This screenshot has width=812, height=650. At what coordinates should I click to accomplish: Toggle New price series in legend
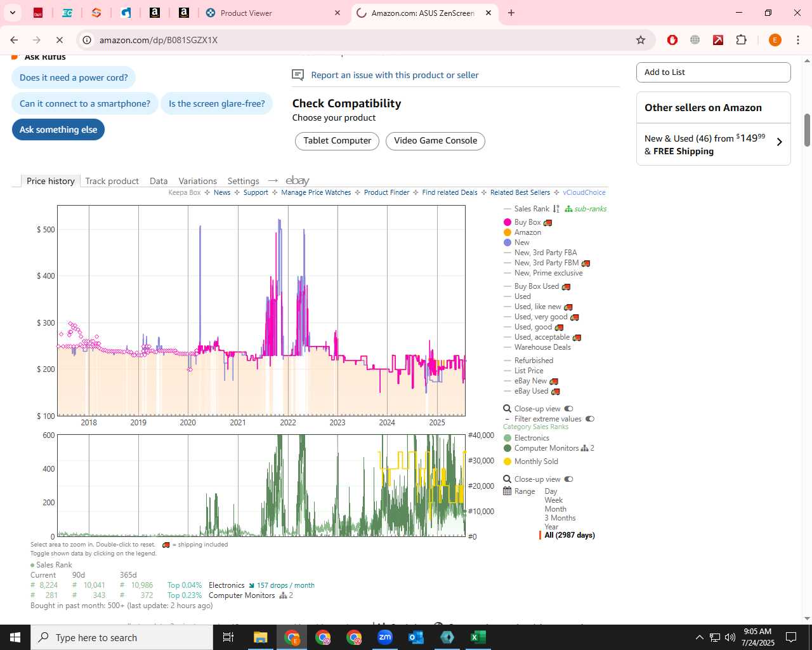pyautogui.click(x=517, y=242)
